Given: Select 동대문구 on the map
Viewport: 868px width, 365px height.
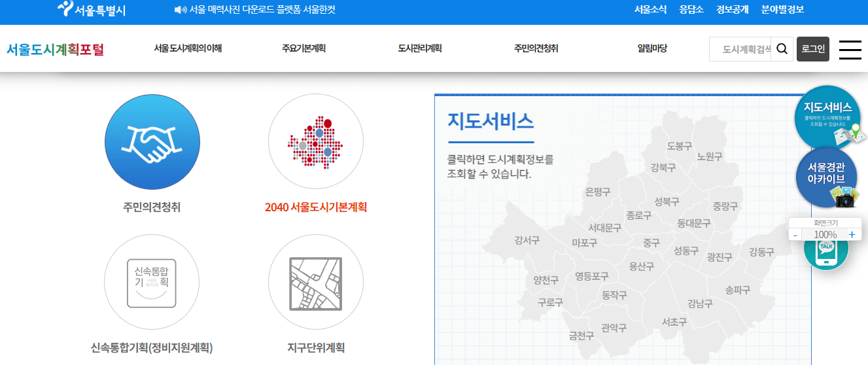Looking at the screenshot, I should (x=694, y=223).
